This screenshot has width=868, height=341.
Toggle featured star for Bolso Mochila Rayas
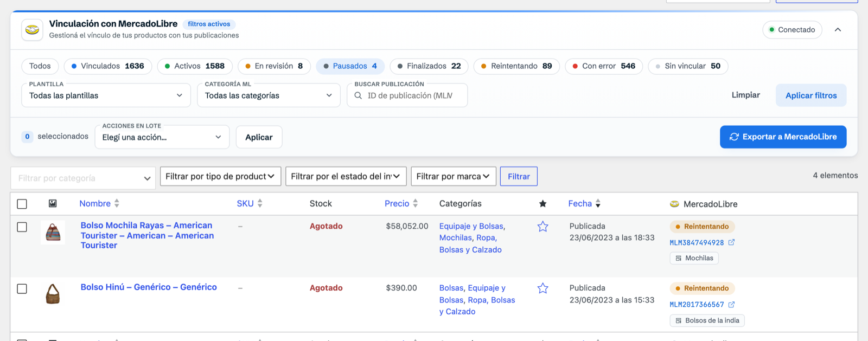click(x=542, y=227)
